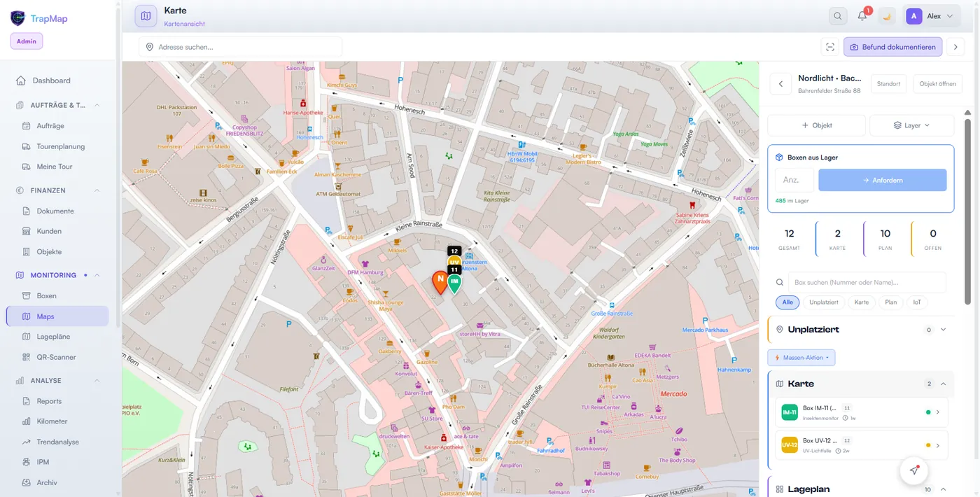Click the yellow UV marker on map

[x=454, y=262]
